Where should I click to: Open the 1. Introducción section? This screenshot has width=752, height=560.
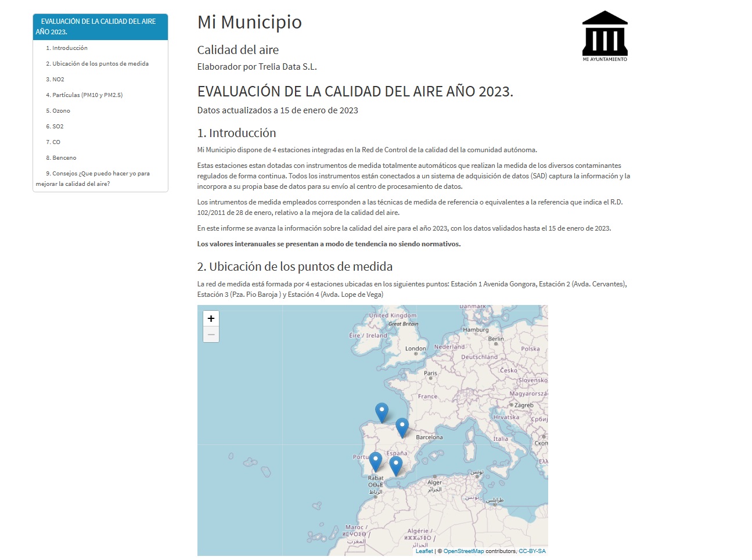tap(67, 48)
